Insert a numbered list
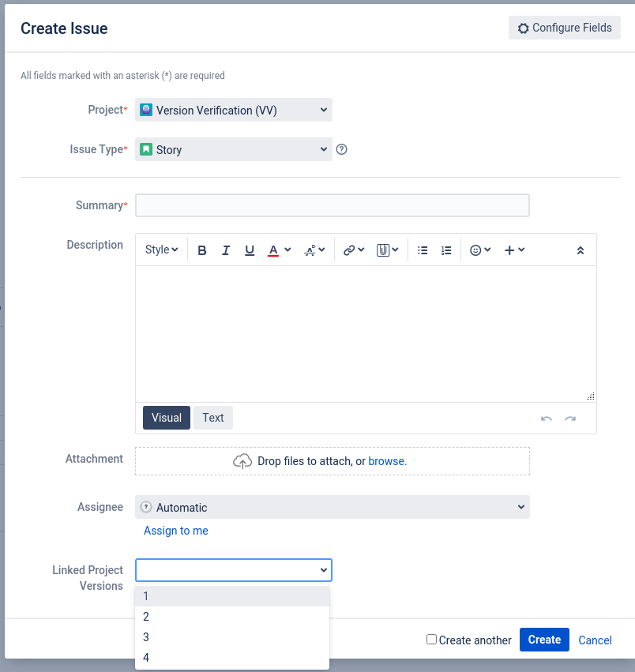Viewport: 635px width, 672px height. coord(446,250)
